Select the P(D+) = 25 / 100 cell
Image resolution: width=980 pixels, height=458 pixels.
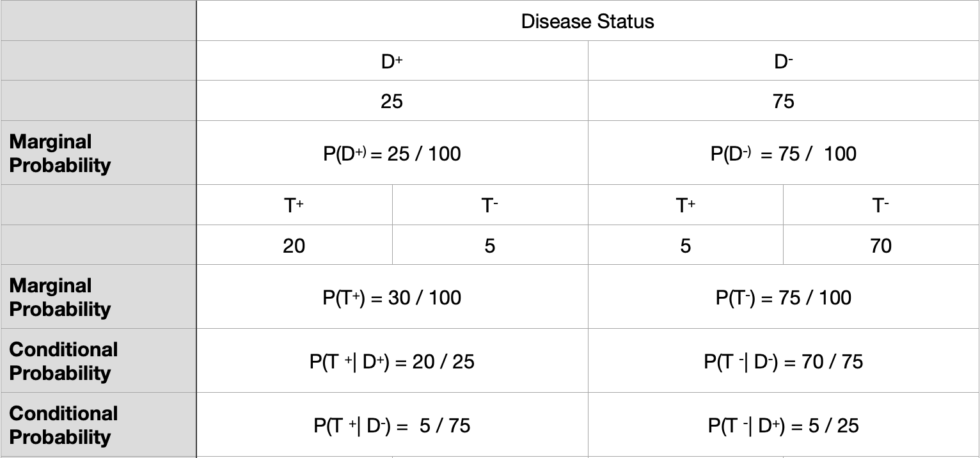pyautogui.click(x=391, y=154)
